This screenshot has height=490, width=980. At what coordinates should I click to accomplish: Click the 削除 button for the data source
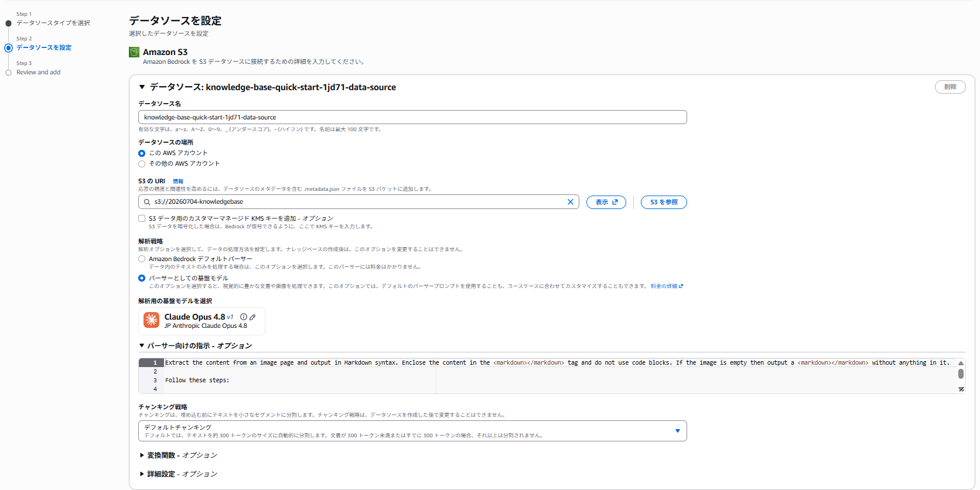coord(950,87)
